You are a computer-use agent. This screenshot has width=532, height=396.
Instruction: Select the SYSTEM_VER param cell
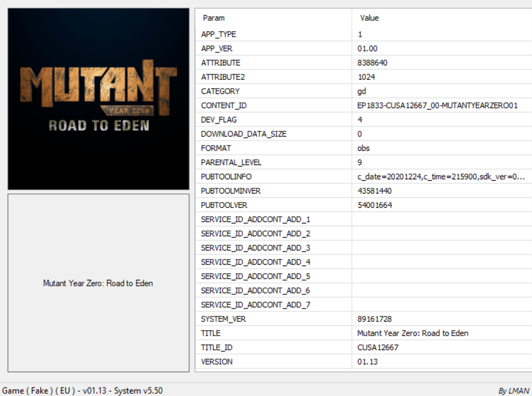tap(273, 319)
